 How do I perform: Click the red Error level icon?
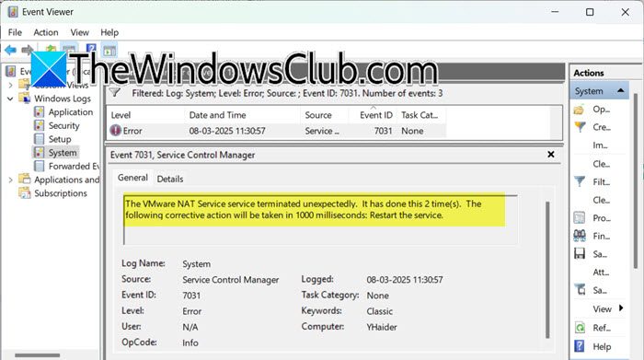point(115,131)
